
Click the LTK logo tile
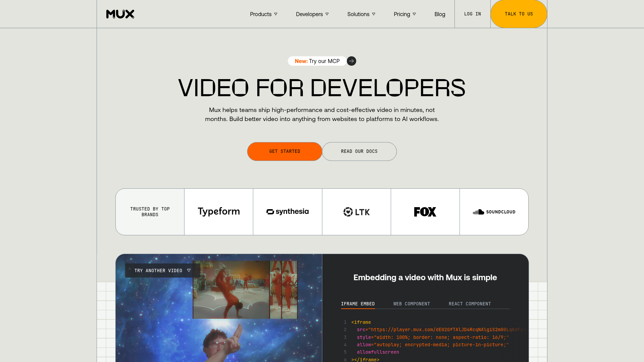(356, 212)
